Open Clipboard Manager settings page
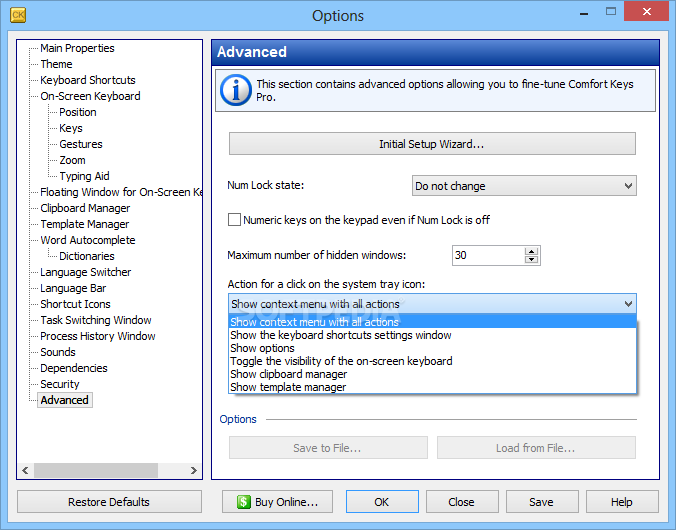 coord(85,208)
